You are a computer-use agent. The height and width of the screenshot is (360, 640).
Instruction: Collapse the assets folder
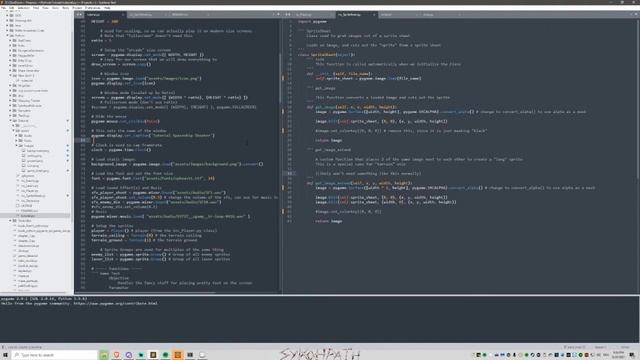[13, 131]
